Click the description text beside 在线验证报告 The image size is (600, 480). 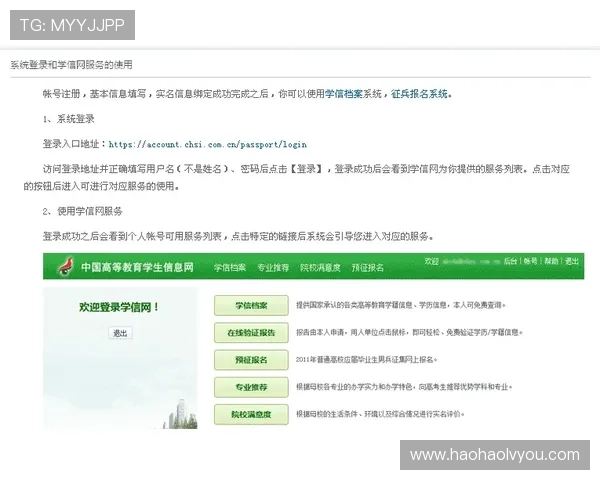(409, 332)
